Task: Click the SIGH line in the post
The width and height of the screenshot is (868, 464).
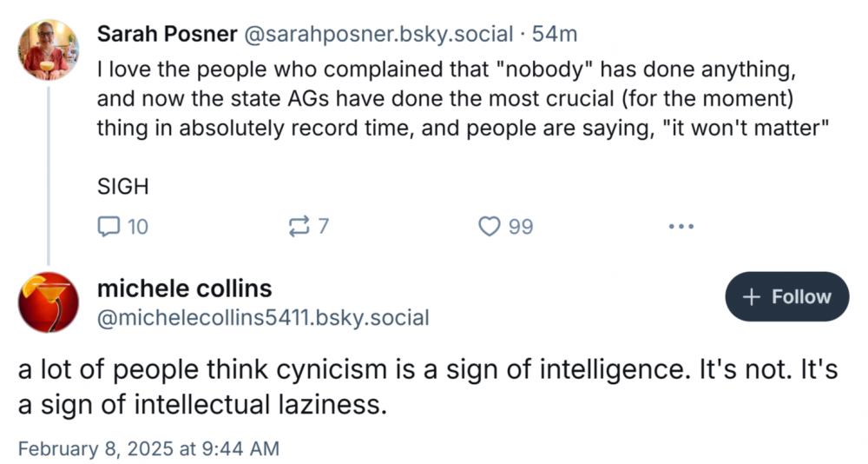Action: pyautogui.click(x=122, y=186)
